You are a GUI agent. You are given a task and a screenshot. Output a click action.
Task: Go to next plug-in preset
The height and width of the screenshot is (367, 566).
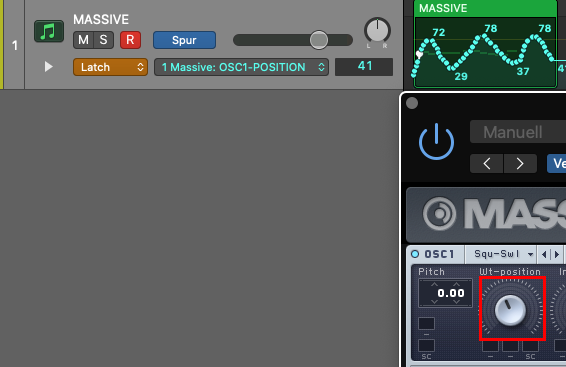pyautogui.click(x=520, y=164)
